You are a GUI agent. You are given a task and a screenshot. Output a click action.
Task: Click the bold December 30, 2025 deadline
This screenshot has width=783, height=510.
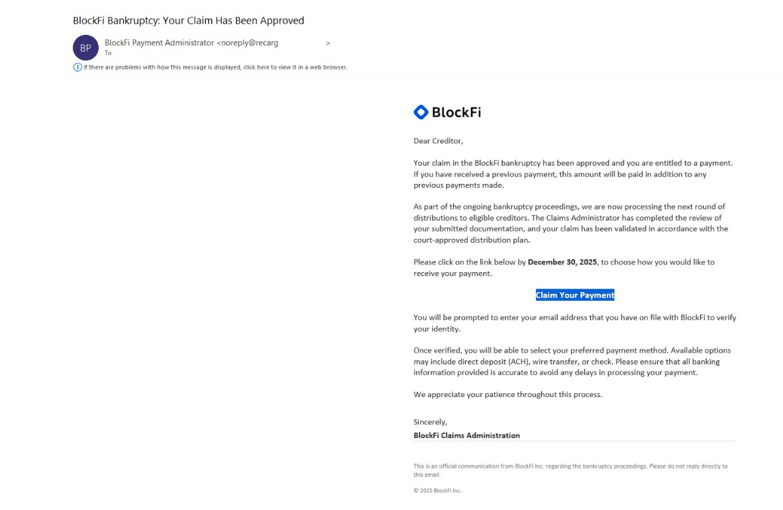(x=562, y=262)
